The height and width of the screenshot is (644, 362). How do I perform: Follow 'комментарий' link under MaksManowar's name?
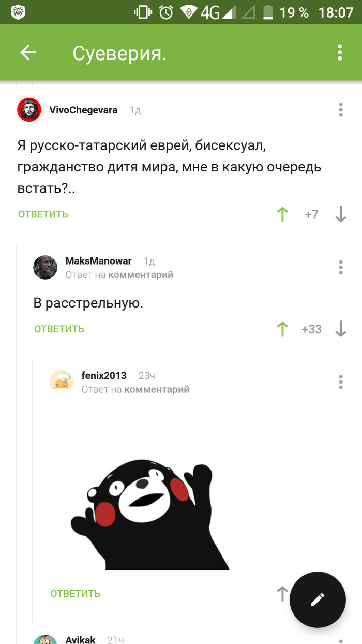[141, 275]
